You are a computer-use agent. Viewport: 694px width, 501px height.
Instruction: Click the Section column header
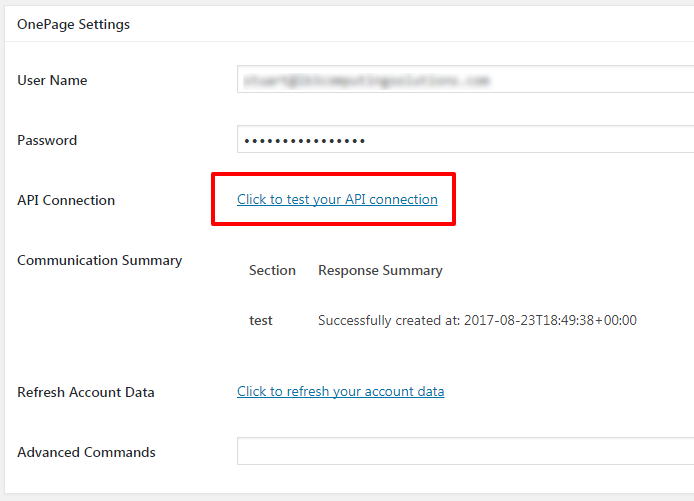click(x=272, y=270)
